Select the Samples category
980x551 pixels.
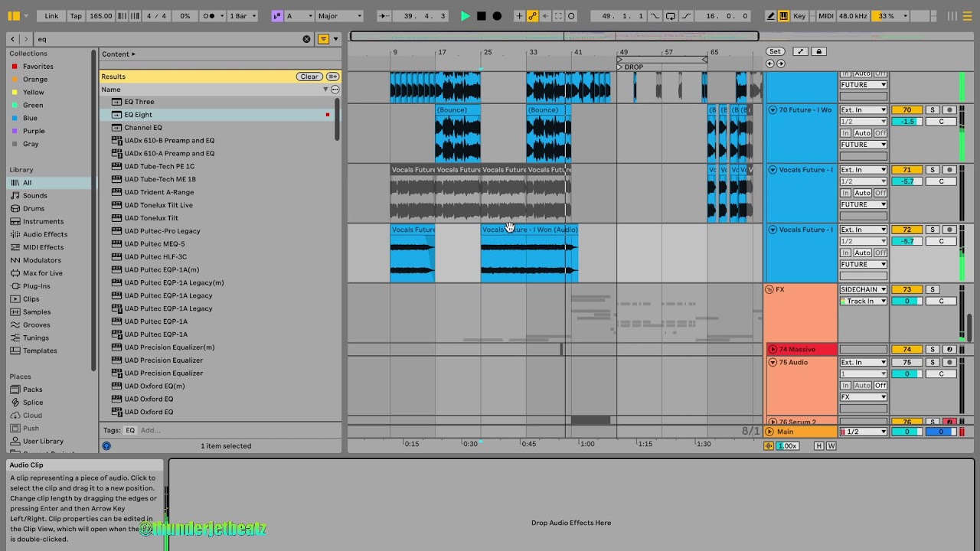37,312
